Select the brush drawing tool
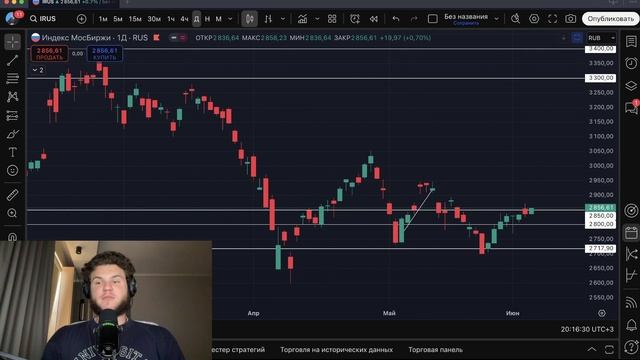Viewport: 640px width, 360px height. (x=13, y=134)
